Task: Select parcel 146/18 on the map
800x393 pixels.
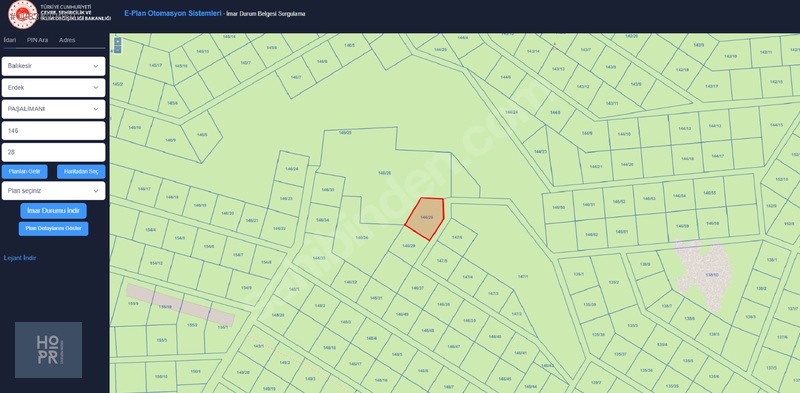Action: tap(172, 197)
